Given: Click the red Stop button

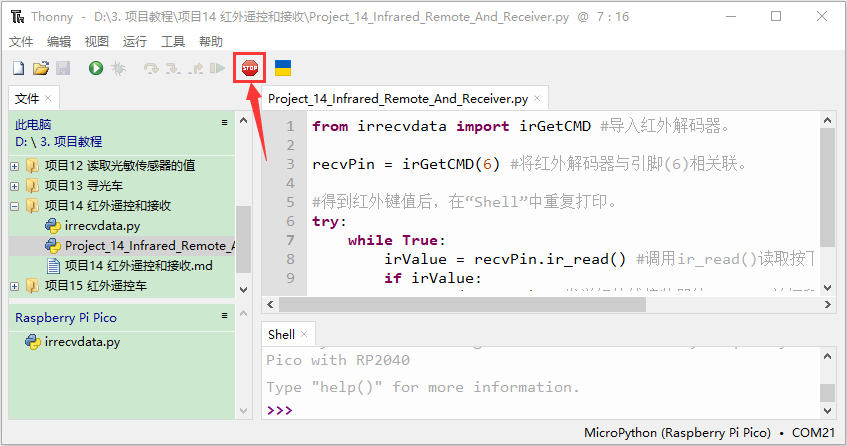Looking at the screenshot, I should pyautogui.click(x=250, y=68).
